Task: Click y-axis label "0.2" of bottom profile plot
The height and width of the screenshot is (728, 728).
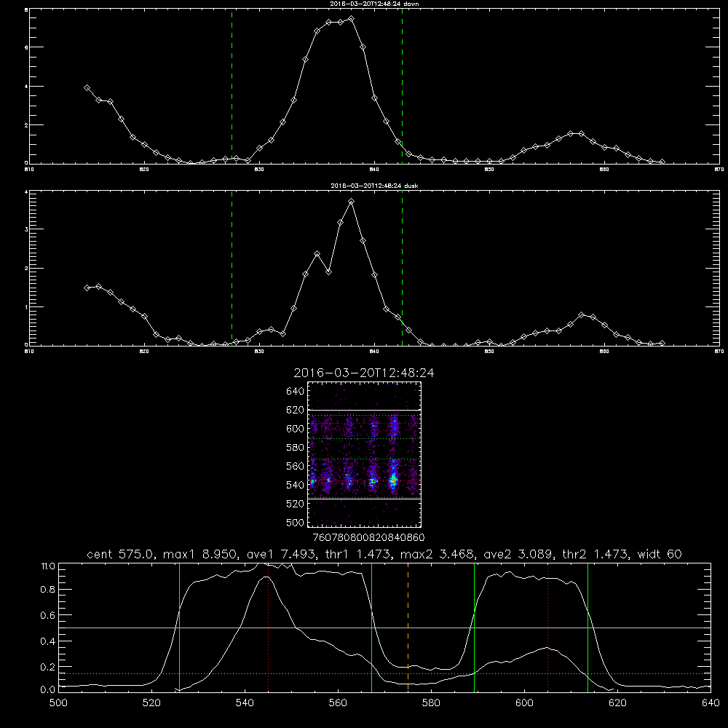Action: [48, 667]
